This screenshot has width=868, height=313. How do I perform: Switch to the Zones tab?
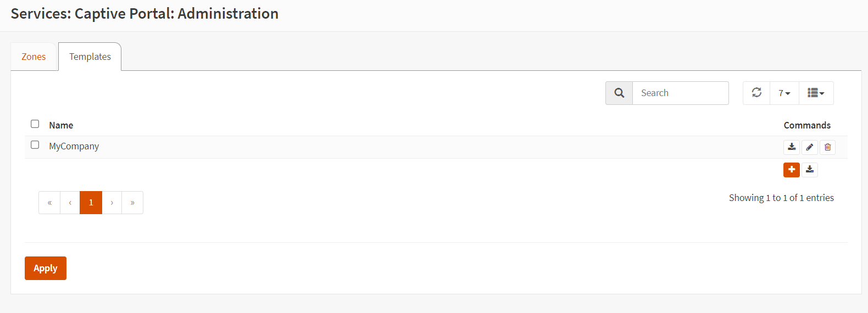click(34, 57)
